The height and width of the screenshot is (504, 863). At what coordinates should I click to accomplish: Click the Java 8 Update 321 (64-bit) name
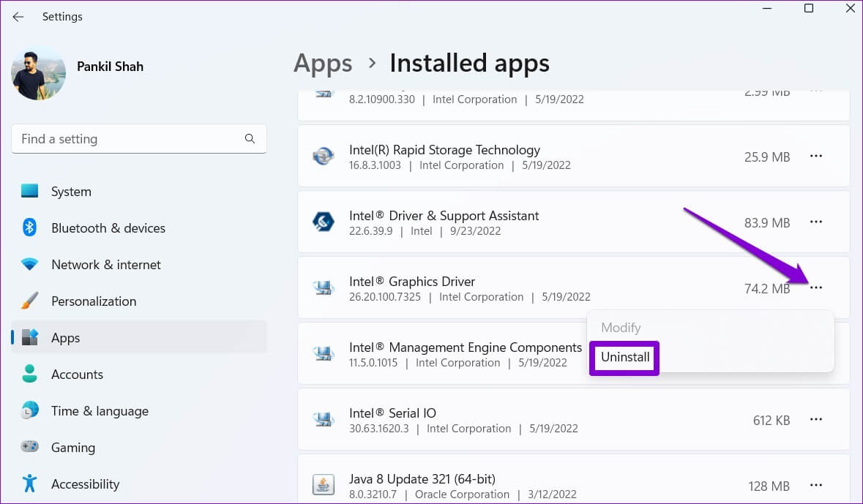click(x=422, y=479)
